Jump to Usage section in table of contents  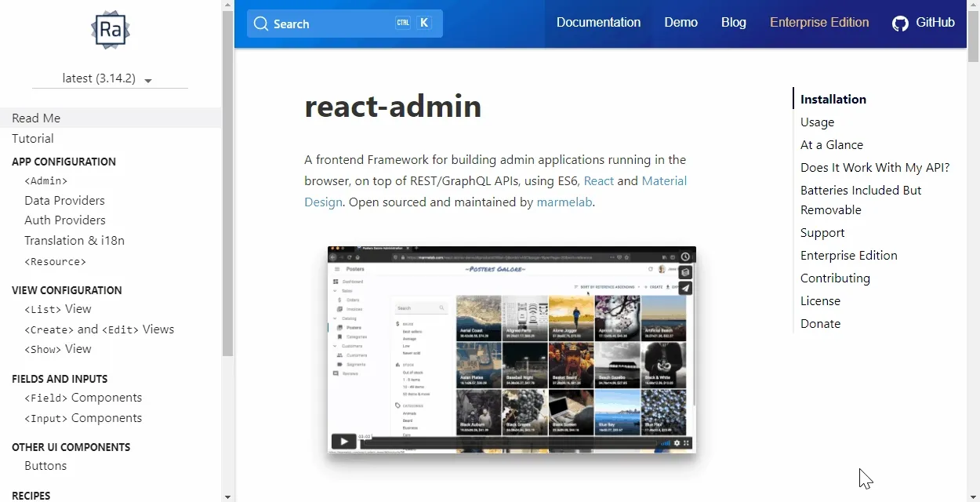click(817, 122)
